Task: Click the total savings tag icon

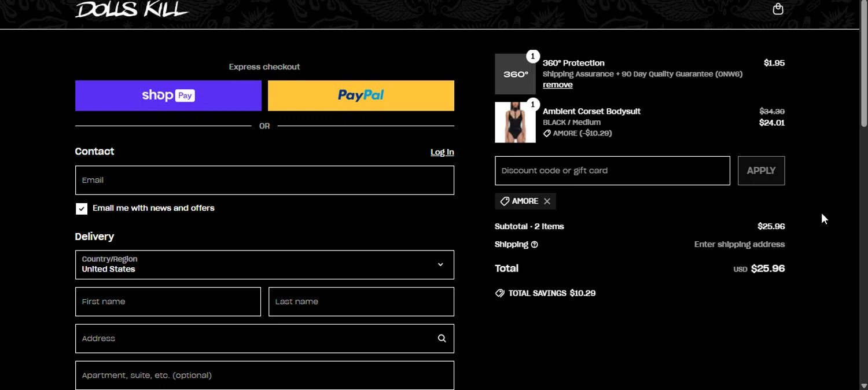Action: click(x=500, y=293)
